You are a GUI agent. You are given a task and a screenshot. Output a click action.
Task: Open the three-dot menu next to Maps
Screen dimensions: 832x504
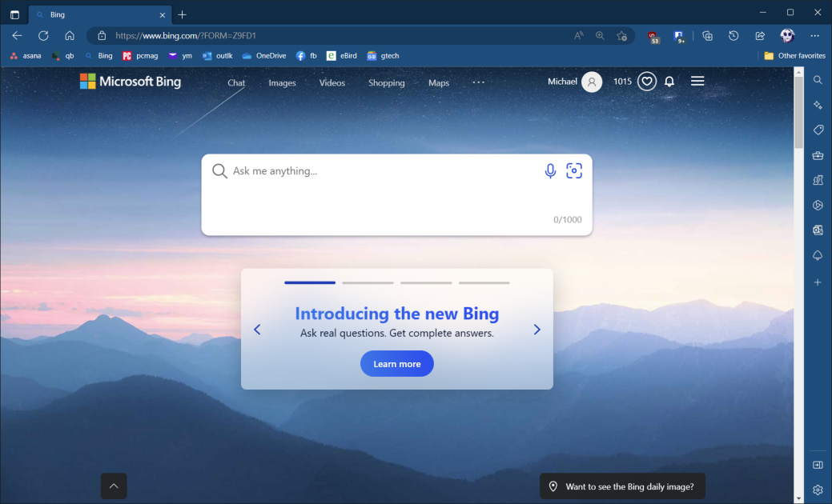pos(479,82)
